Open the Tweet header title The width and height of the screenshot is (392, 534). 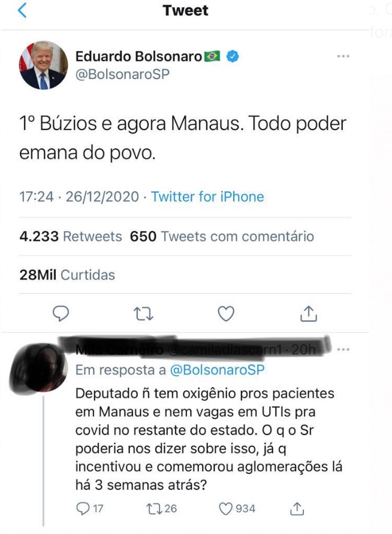(x=185, y=11)
